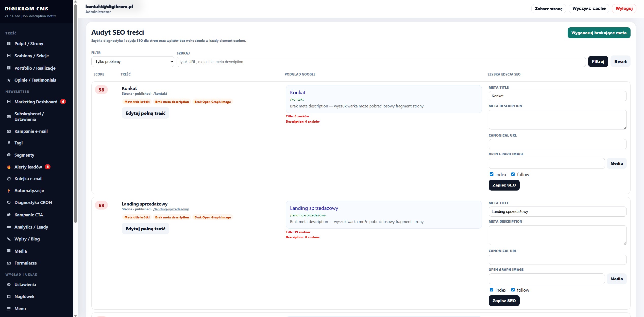Screen dimensions: 644x317
Task: Click the hash icon next to Tagi
Action: click(9, 143)
